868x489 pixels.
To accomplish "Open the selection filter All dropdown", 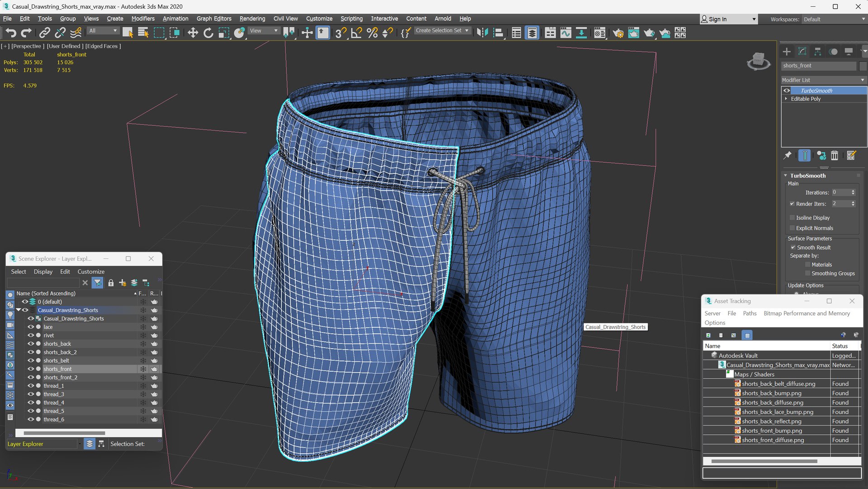I will (103, 31).
